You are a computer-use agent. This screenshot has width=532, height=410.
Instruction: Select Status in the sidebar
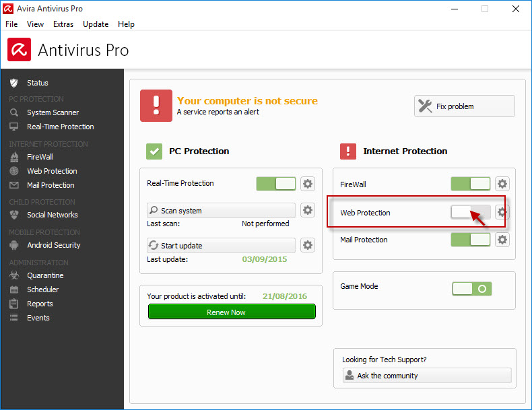tap(38, 83)
